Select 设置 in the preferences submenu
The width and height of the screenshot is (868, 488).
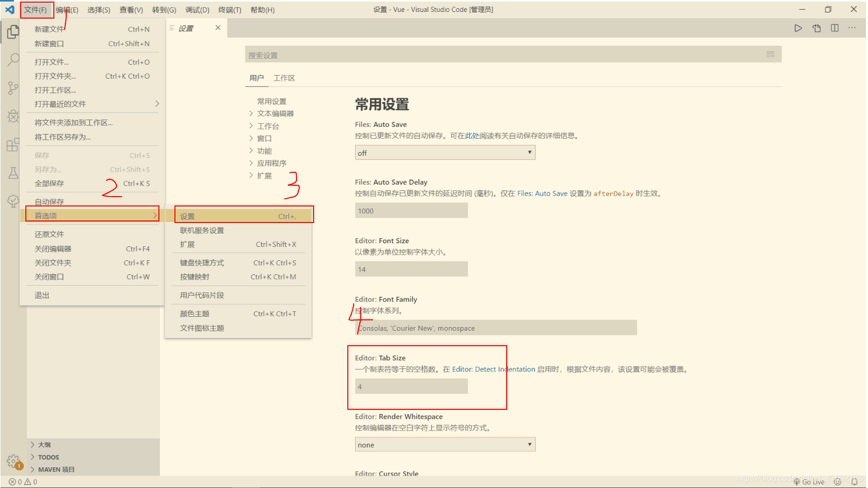pos(238,216)
